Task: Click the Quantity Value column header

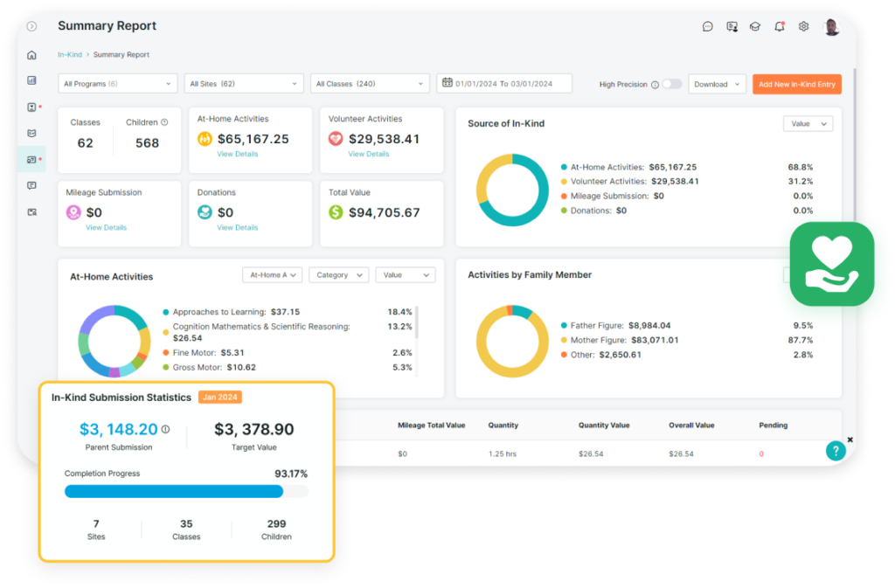Action: point(604,425)
